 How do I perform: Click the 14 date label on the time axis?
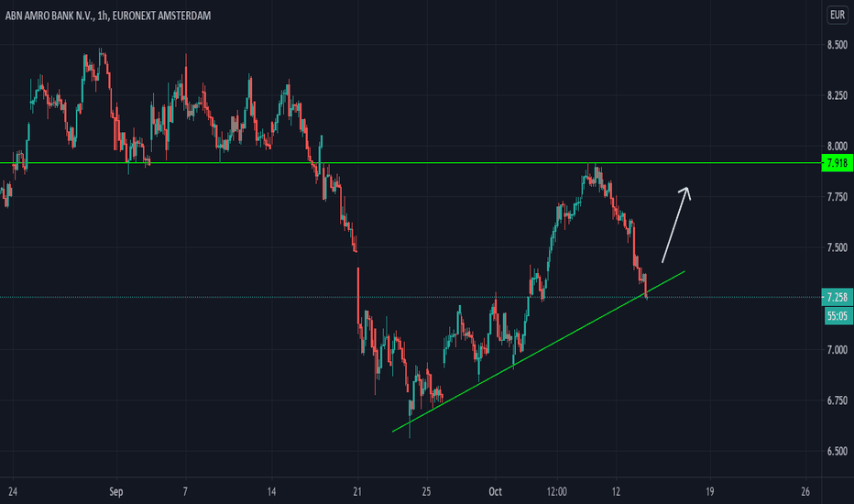point(272,491)
